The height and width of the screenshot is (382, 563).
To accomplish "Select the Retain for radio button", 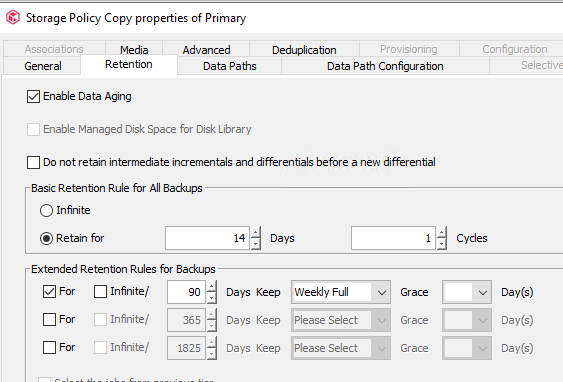I will tap(46, 238).
